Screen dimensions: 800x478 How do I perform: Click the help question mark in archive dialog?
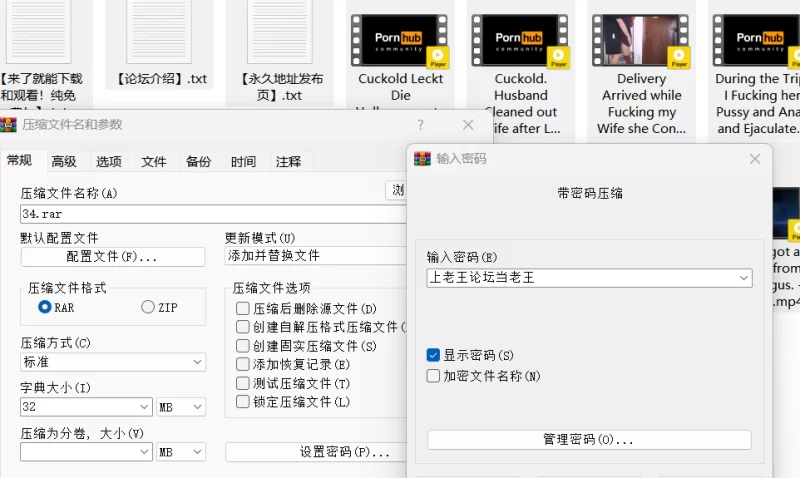coord(420,125)
